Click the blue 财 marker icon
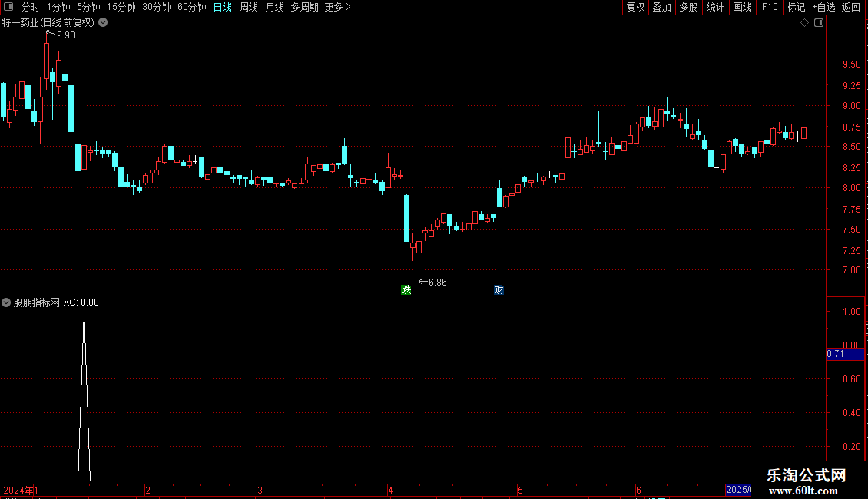The image size is (868, 499). 499,290
